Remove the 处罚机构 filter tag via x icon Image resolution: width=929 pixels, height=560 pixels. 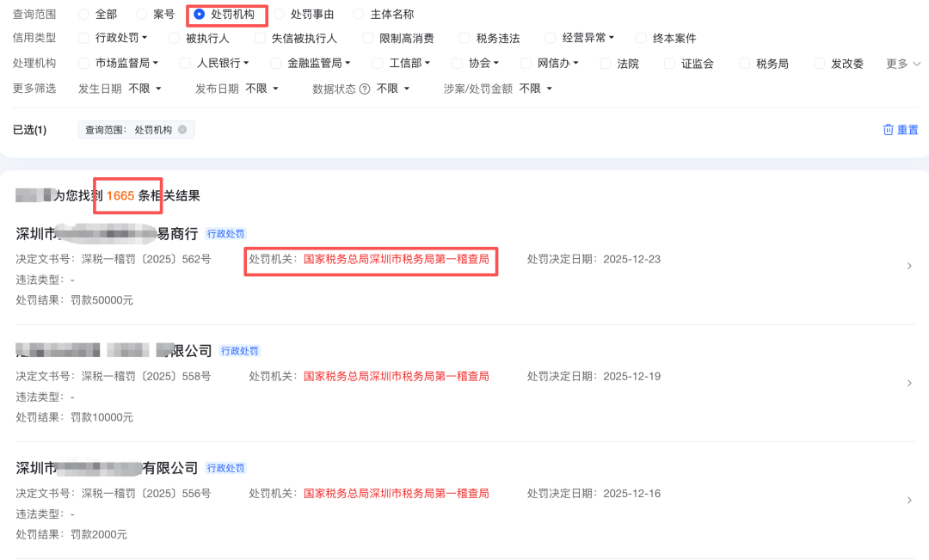pyautogui.click(x=182, y=130)
